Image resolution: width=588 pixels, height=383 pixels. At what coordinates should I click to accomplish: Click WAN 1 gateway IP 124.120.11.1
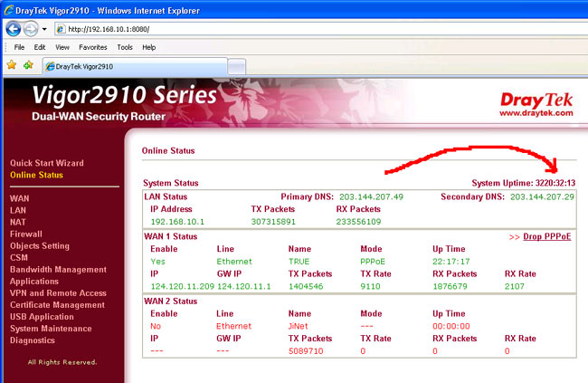(243, 286)
